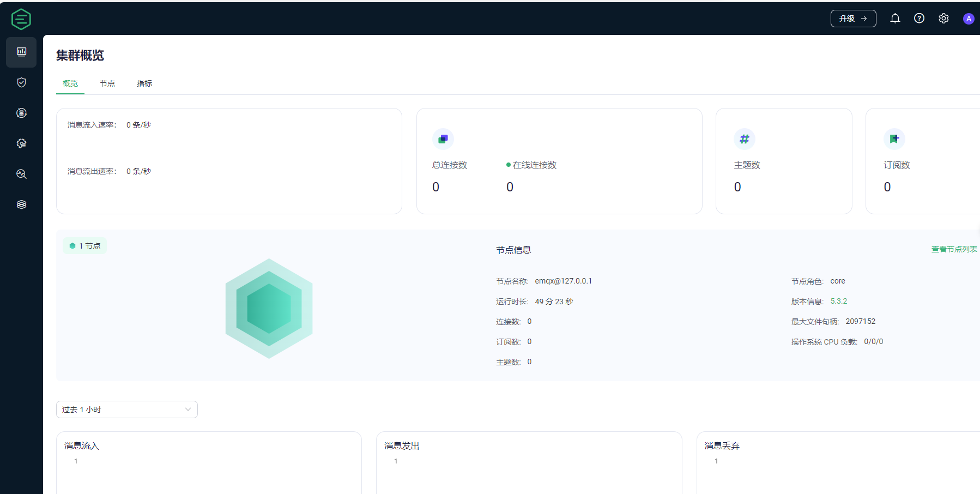Click the hexagon node graphic
980x494 pixels.
(x=269, y=309)
